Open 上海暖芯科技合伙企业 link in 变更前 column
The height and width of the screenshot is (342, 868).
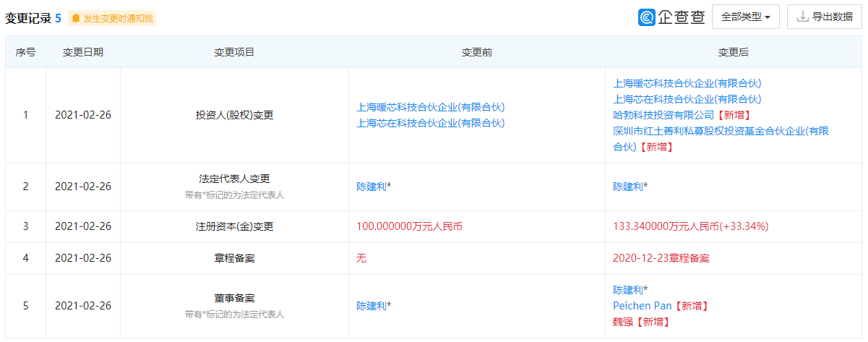click(431, 107)
